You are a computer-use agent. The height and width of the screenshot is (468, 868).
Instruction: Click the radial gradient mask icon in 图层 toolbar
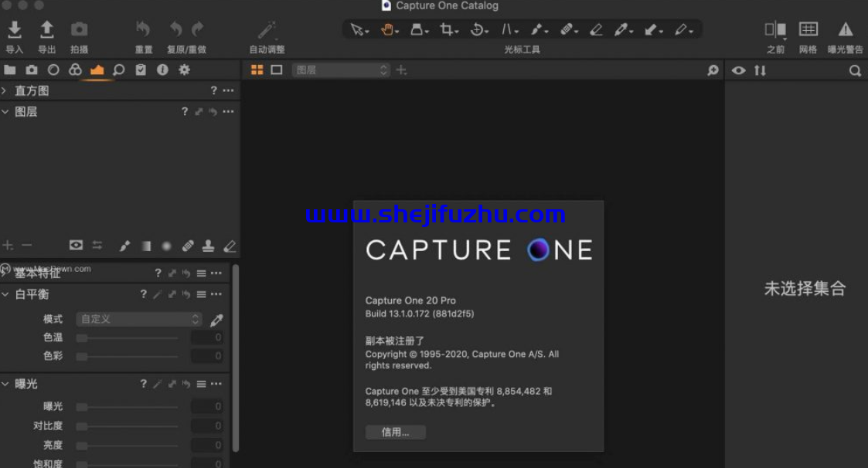(166, 246)
